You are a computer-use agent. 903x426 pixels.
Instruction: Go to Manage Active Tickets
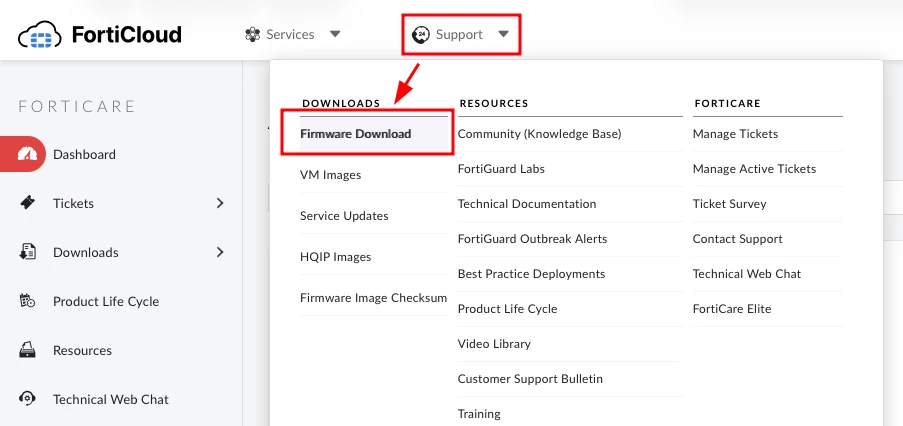(x=754, y=169)
